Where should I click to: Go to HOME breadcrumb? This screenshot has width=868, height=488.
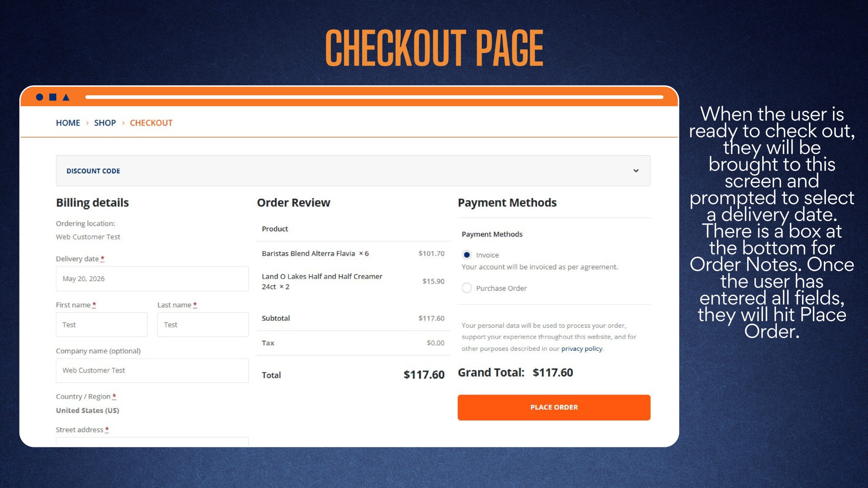(68, 123)
